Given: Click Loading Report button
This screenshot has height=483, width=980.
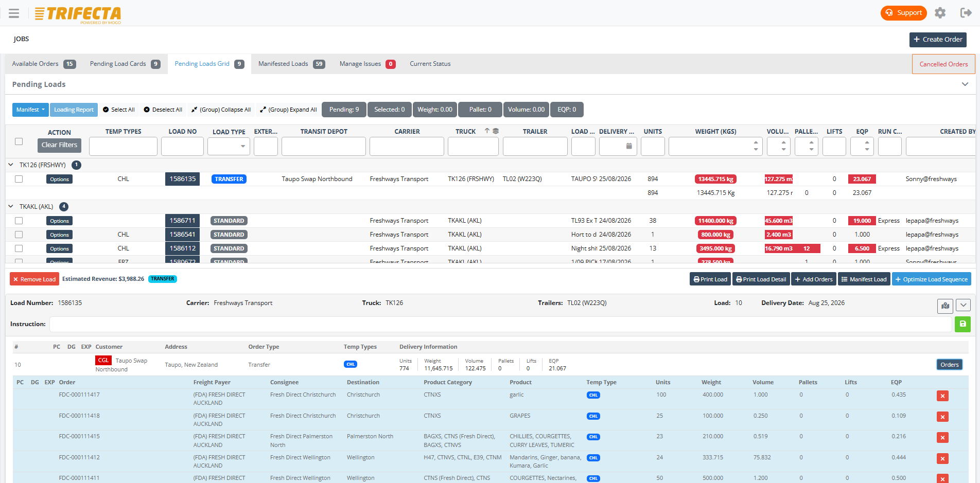Looking at the screenshot, I should [x=74, y=110].
